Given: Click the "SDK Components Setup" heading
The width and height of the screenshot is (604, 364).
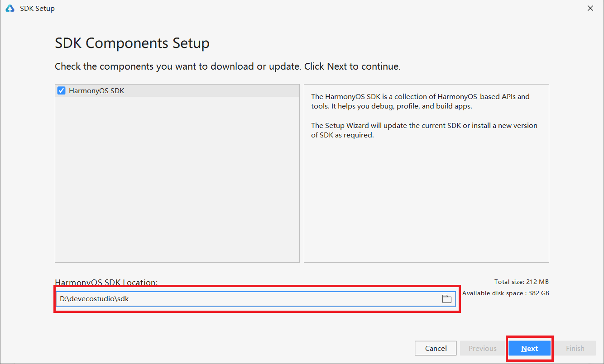Looking at the screenshot, I should [132, 43].
